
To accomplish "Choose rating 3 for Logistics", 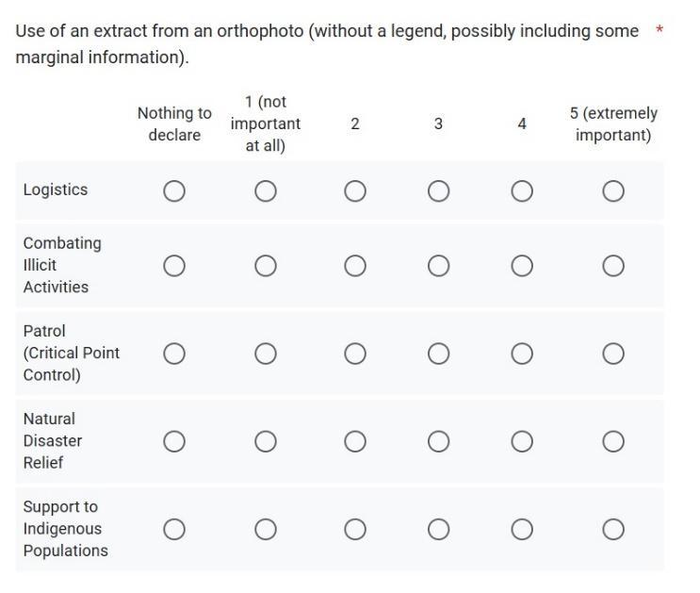I will (438, 191).
